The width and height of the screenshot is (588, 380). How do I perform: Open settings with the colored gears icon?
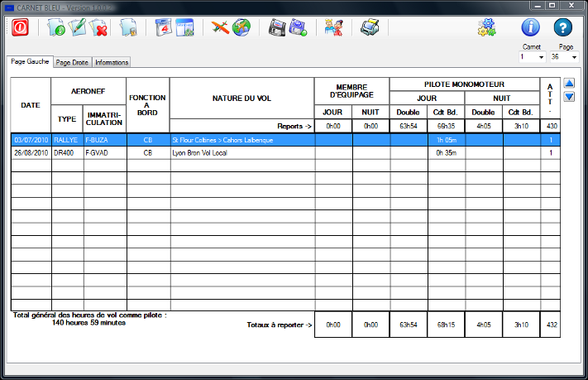click(487, 27)
